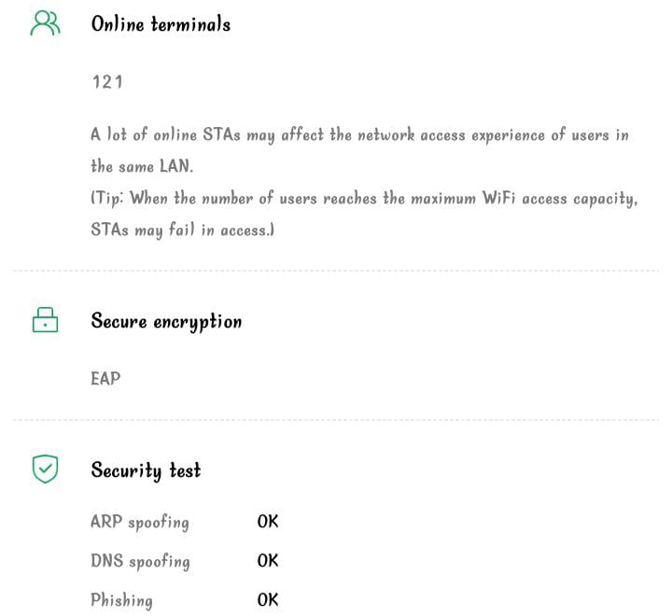Select the ARP spoofing label
The image size is (672, 616).
click(x=140, y=522)
